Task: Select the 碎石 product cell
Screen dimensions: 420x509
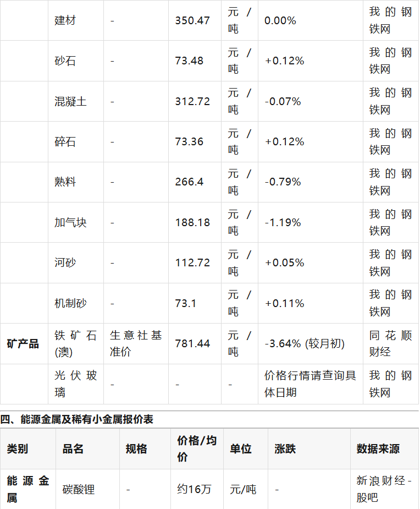Action: (65, 141)
